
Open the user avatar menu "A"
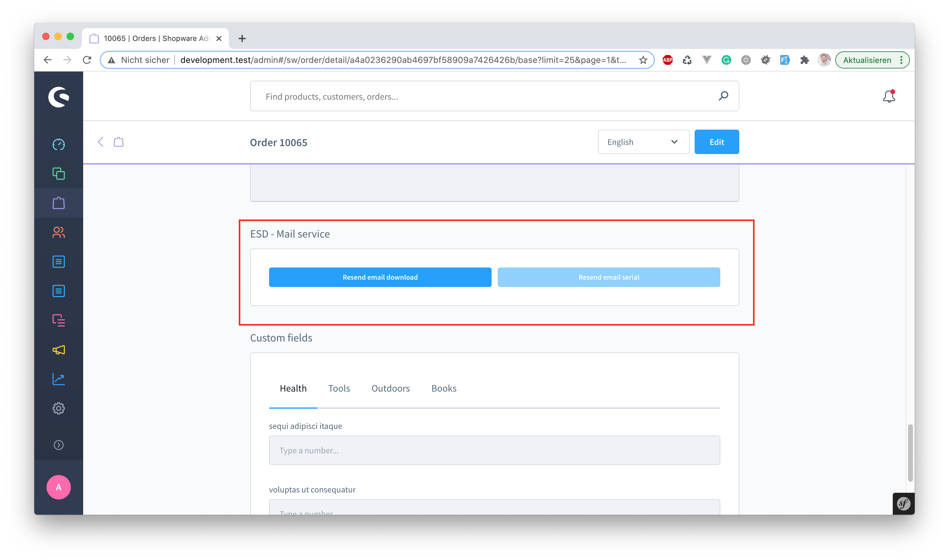[58, 487]
